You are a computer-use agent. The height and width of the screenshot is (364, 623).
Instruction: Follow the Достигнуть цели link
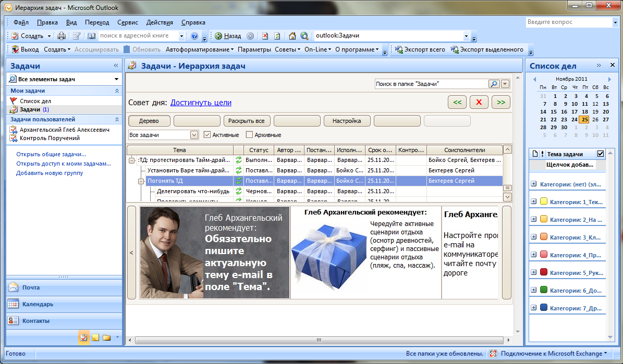(201, 103)
